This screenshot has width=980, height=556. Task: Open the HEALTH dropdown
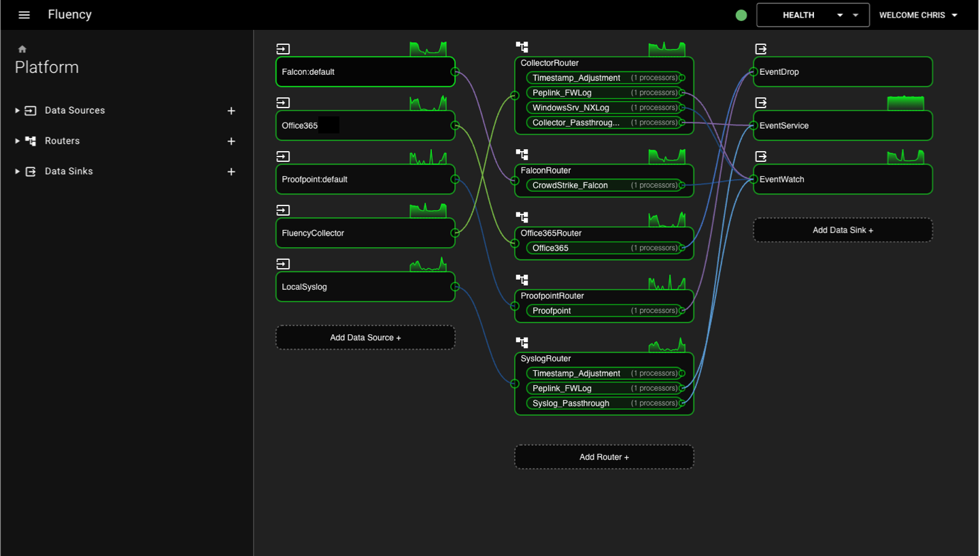click(813, 15)
